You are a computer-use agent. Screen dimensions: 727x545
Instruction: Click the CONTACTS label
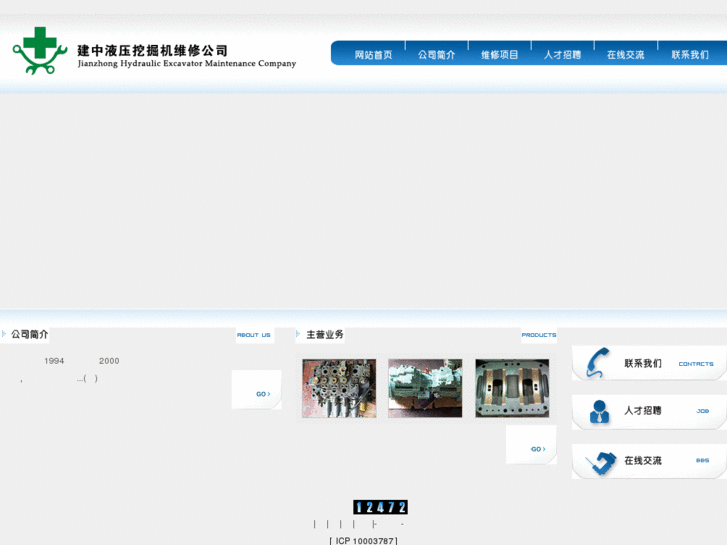(x=696, y=364)
